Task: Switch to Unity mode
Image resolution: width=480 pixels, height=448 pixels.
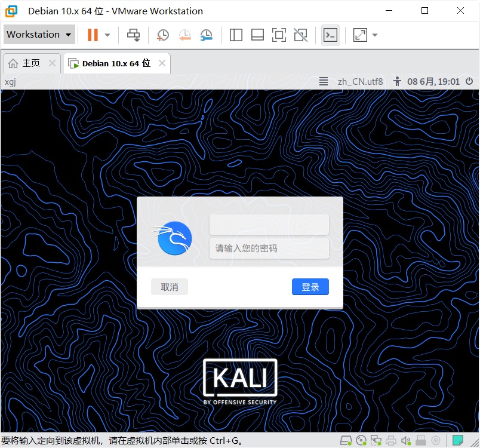Action: pyautogui.click(x=301, y=35)
